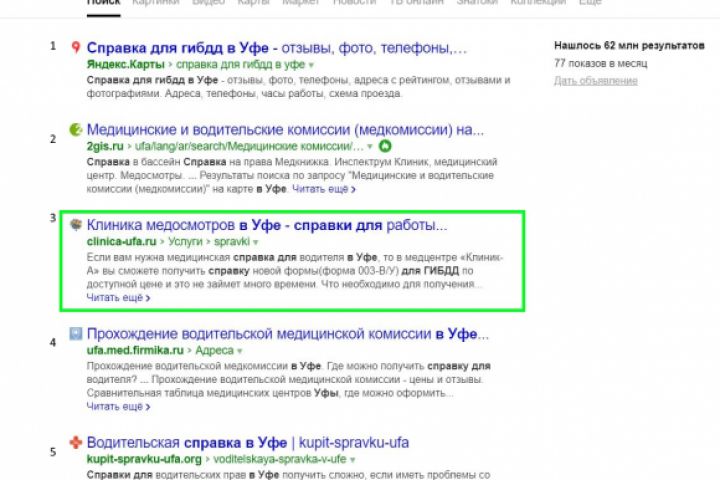Click the kupit-spravku-ufa.org domain link
This screenshot has width=720, height=480.
[x=144, y=459]
